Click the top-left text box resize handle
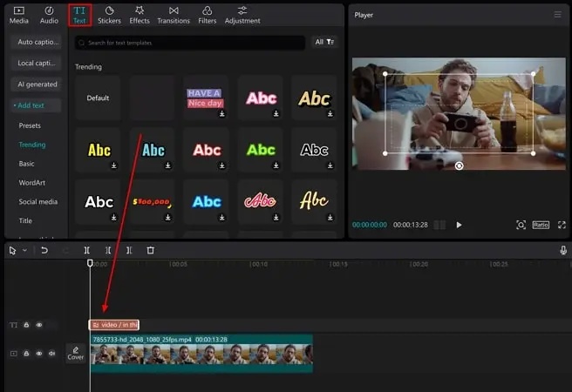Viewport: 572px width, 392px height. [385, 74]
